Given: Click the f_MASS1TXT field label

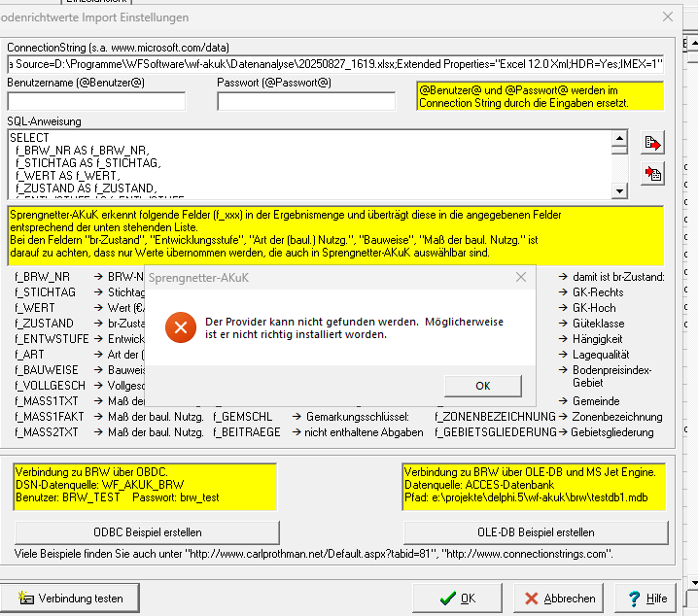Looking at the screenshot, I should 47,401.
